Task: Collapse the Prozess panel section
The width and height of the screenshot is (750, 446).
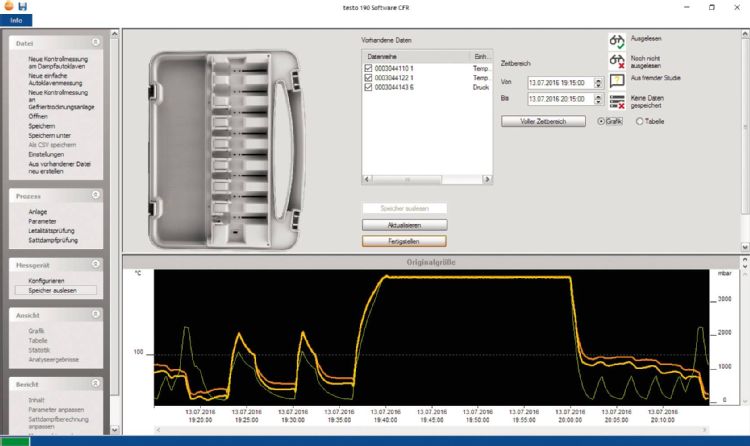Action: 96,196
